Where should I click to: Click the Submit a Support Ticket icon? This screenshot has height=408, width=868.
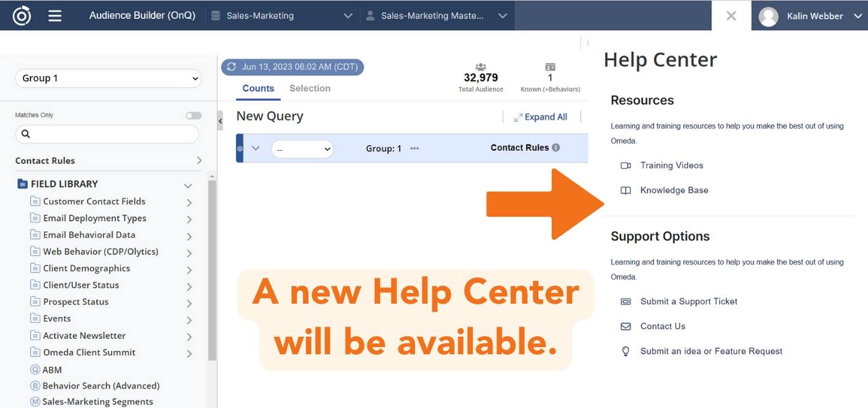626,302
